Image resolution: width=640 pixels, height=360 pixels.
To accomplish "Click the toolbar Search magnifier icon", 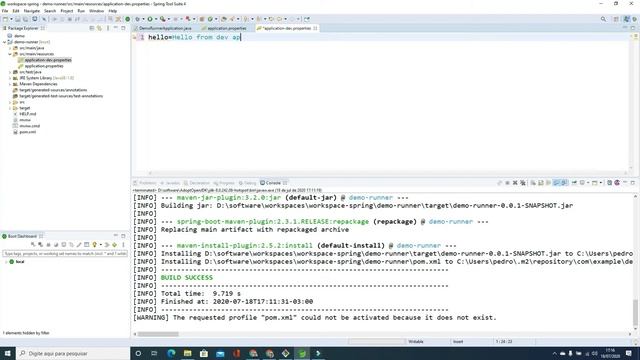I will click(603, 19).
